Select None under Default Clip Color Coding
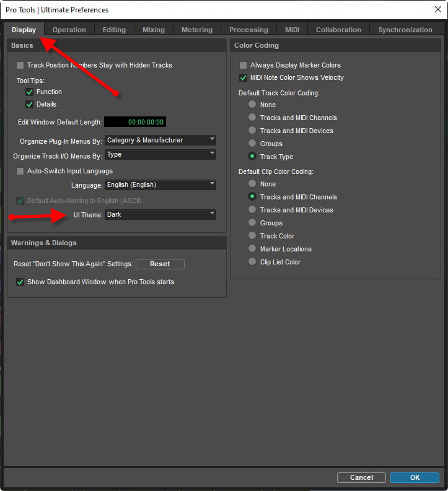Screen dimensions: 448x491 tap(252, 183)
